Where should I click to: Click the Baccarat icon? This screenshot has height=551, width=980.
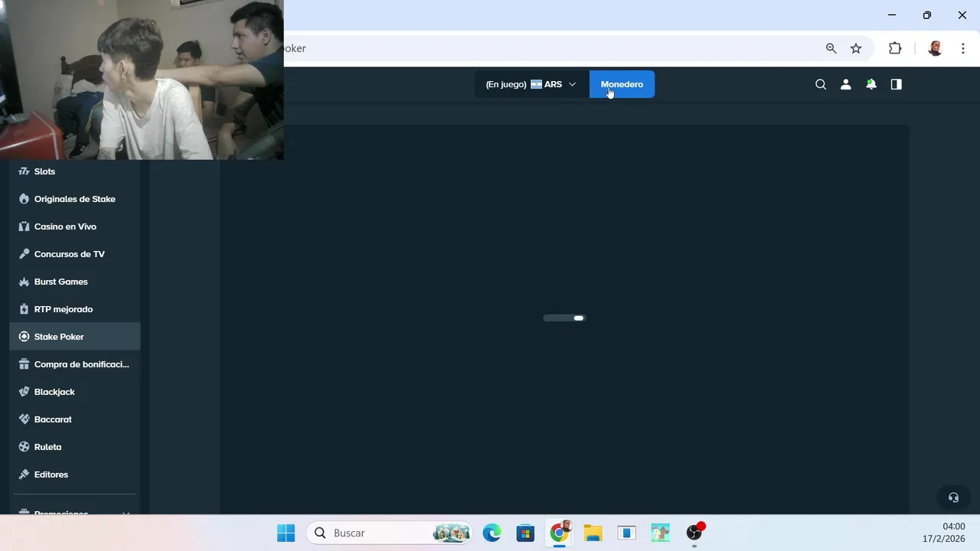(24, 419)
